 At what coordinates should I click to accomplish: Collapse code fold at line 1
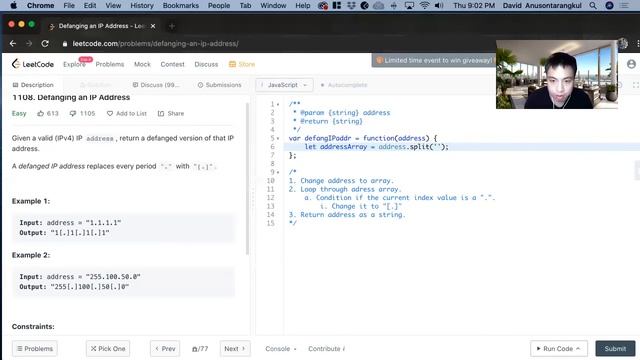[278, 104]
